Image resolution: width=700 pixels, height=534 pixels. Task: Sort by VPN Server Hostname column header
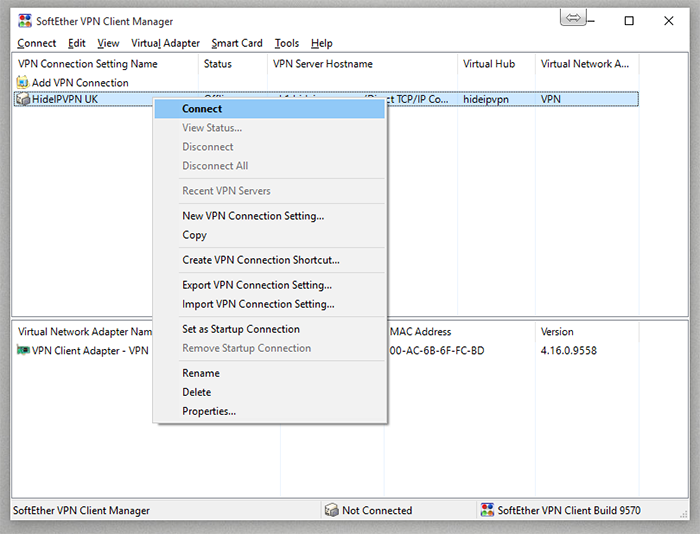[362, 64]
